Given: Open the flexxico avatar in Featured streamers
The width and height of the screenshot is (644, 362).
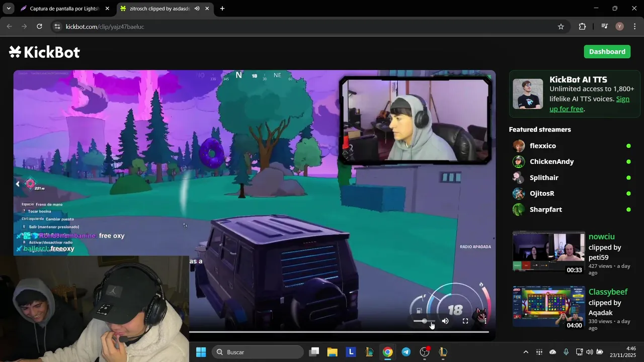Looking at the screenshot, I should point(519,146).
